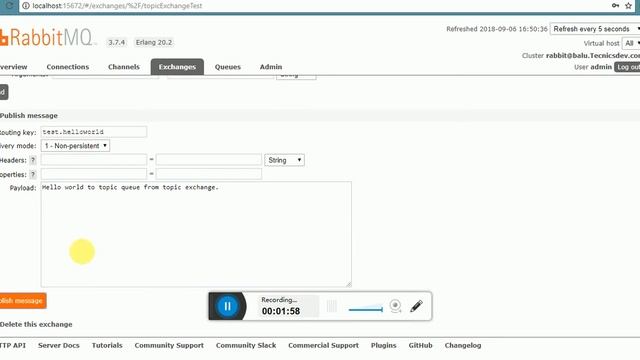Open the Server Docs link

click(59, 345)
